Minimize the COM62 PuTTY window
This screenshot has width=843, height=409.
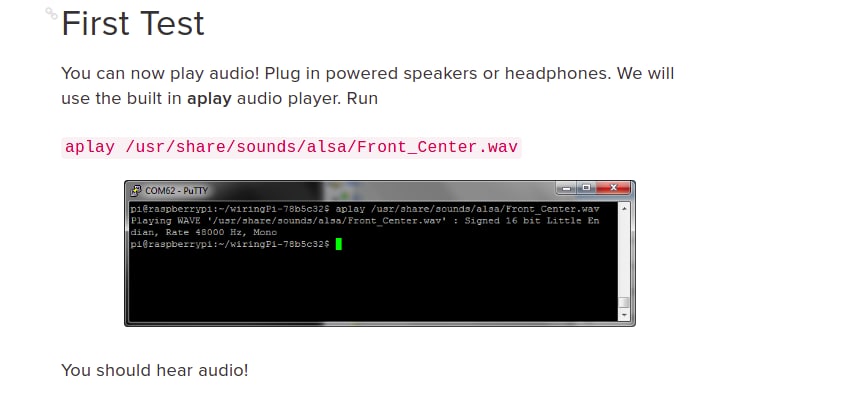click(x=566, y=188)
